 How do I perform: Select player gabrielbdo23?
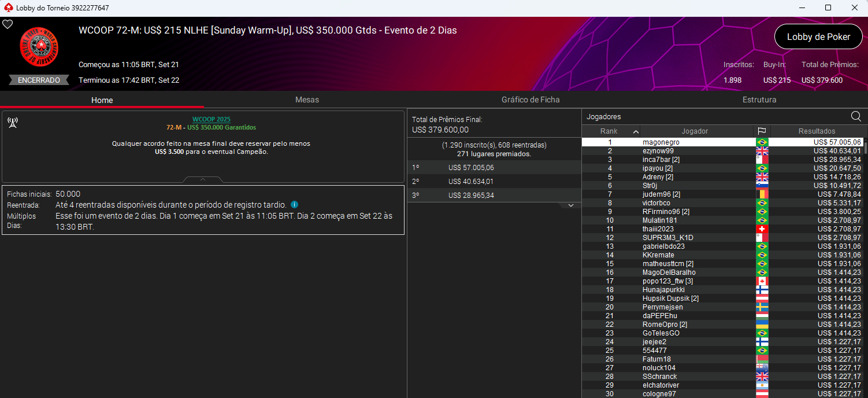[722, 246]
